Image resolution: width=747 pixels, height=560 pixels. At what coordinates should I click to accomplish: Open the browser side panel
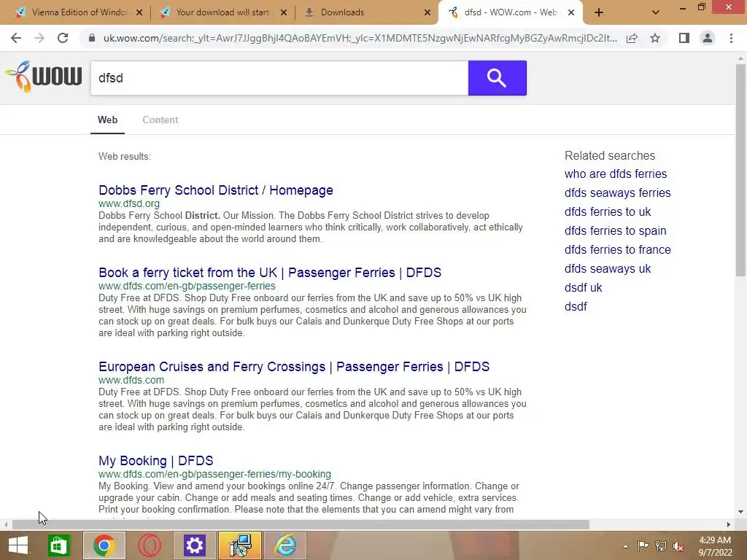684,38
